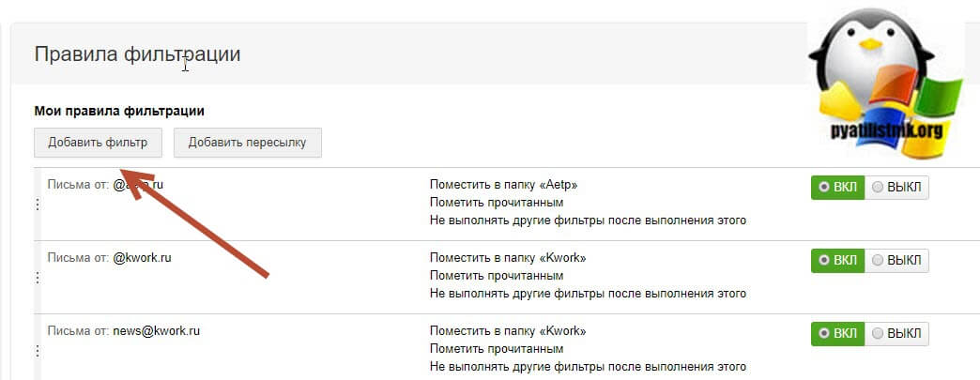Open the filter rule for news@kwork.ru

[x=124, y=331]
